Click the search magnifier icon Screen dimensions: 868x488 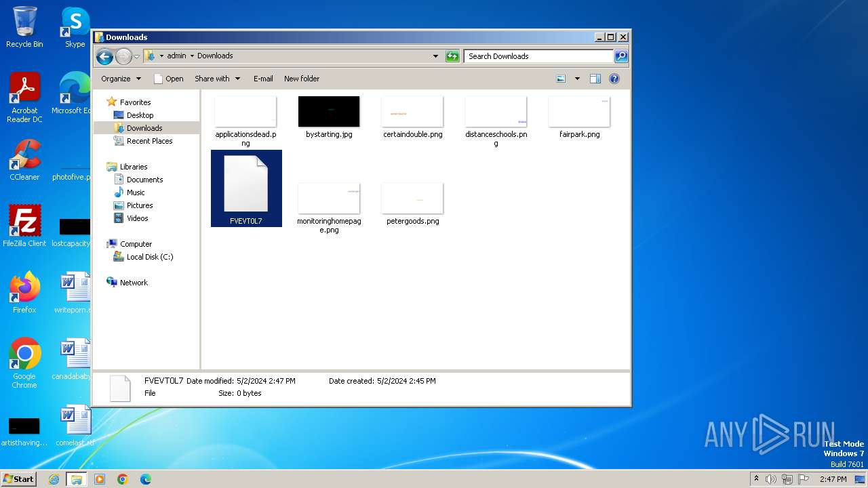[x=621, y=56]
